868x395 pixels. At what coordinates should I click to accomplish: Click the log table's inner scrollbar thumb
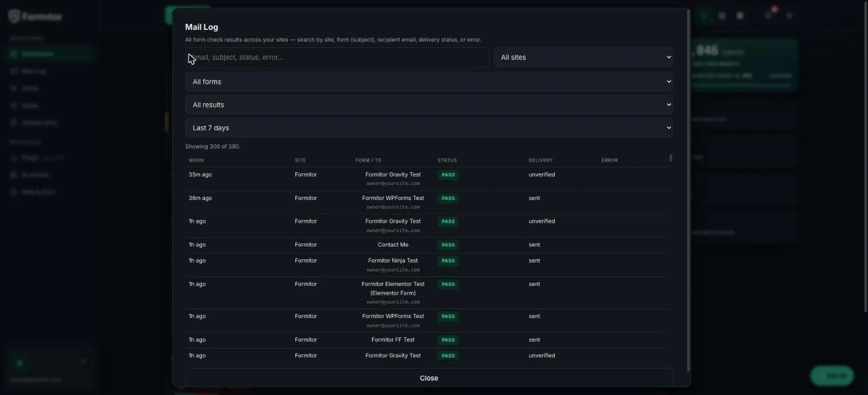pyautogui.click(x=671, y=158)
